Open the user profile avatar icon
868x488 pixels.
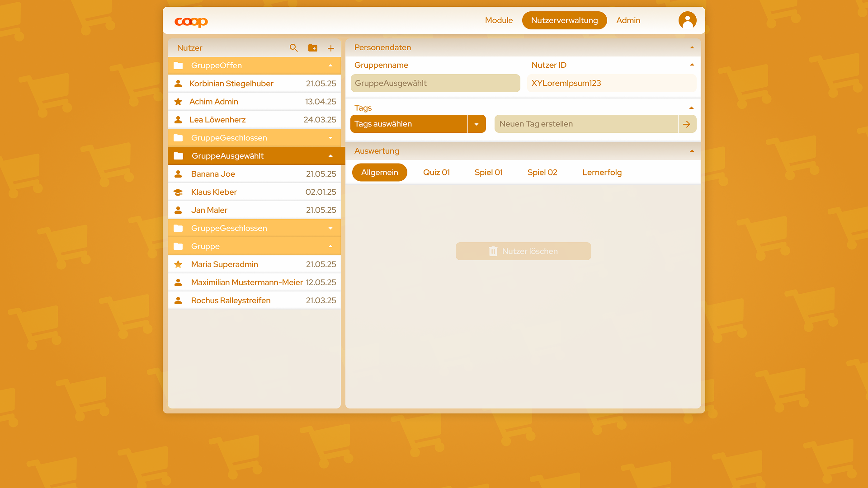point(687,20)
